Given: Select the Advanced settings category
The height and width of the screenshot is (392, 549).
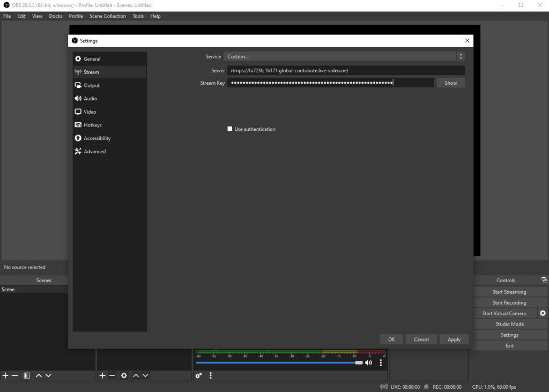Looking at the screenshot, I should (94, 151).
